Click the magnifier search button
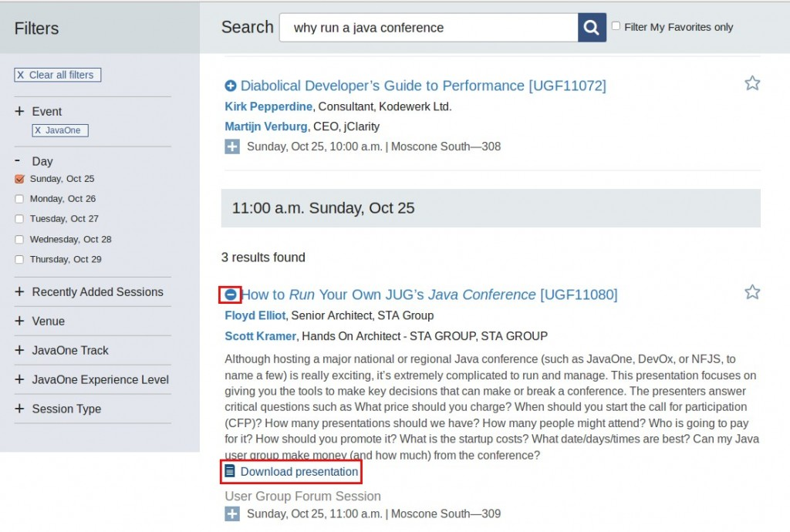The height and width of the screenshot is (532, 790). click(x=592, y=27)
